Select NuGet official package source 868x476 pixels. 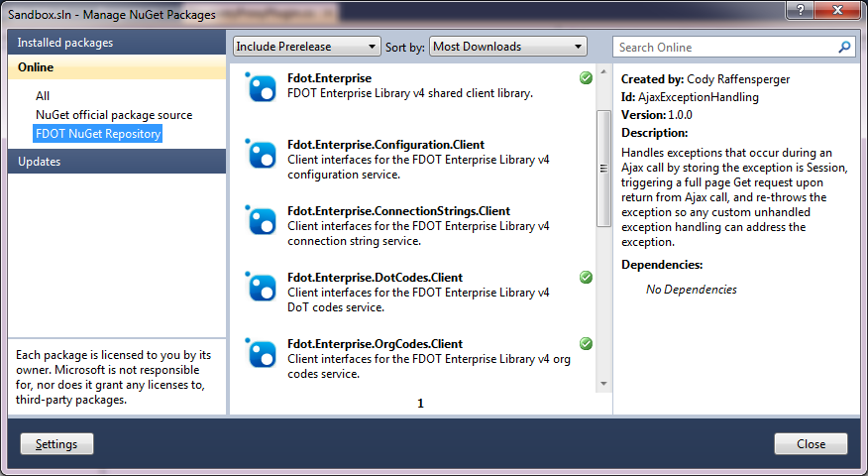(114, 115)
